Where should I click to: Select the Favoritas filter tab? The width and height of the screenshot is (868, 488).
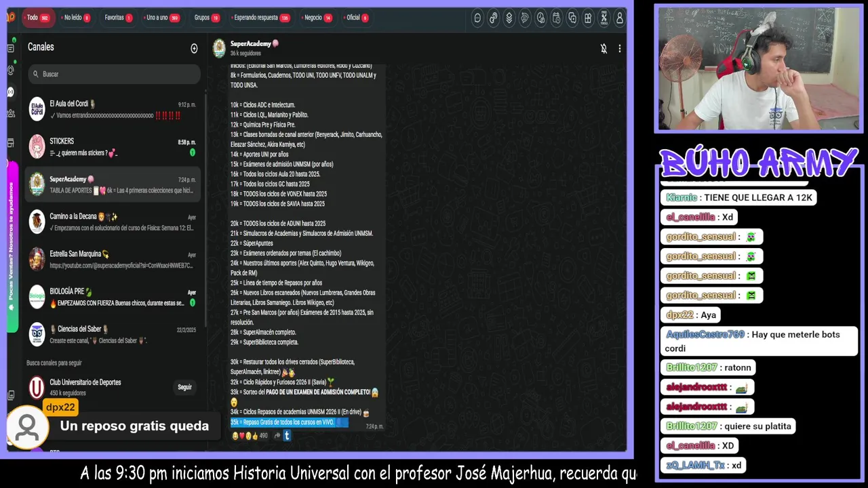click(x=118, y=18)
